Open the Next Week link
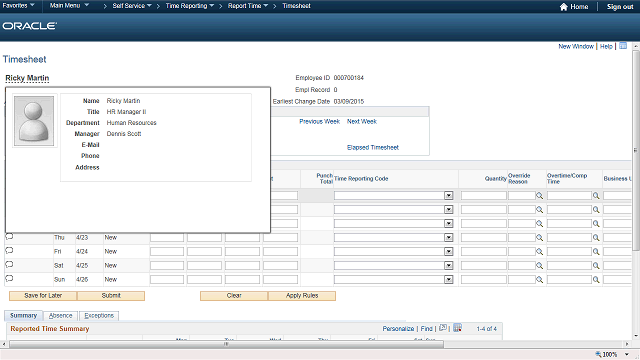Screen dimensions: 640x360 point(362,121)
